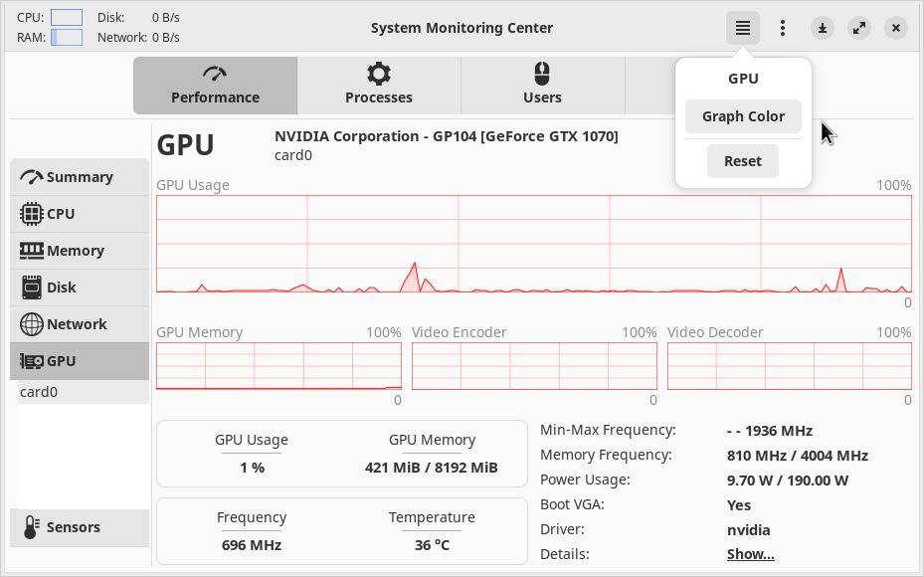Toggle the fullscreen expand icon

(859, 28)
